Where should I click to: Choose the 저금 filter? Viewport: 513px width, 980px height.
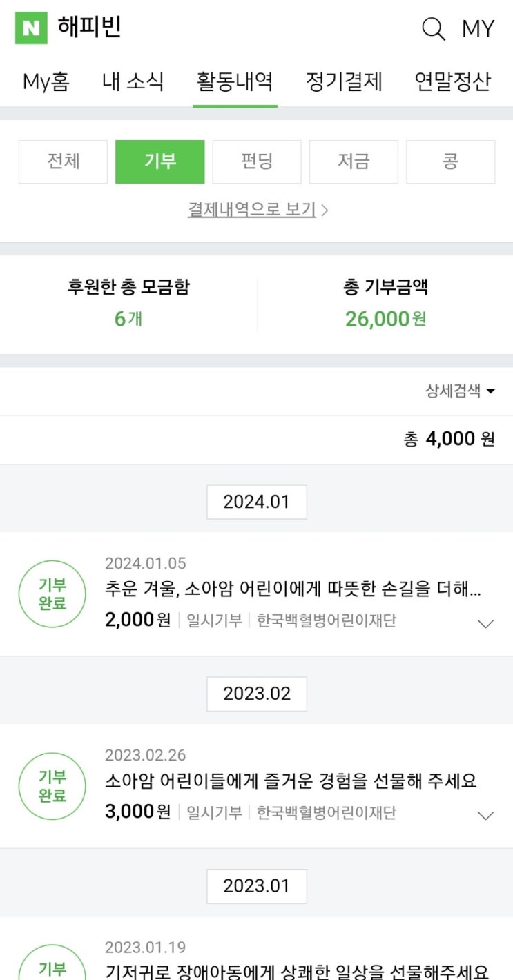coord(354,162)
